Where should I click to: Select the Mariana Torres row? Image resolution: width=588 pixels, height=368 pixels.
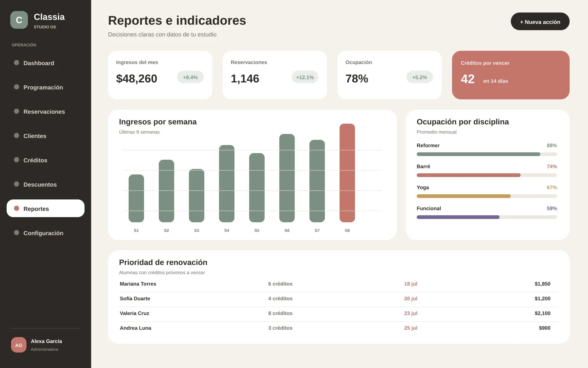tap(339, 284)
